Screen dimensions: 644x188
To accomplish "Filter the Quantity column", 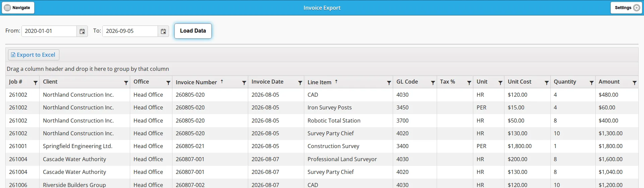I will 592,83.
